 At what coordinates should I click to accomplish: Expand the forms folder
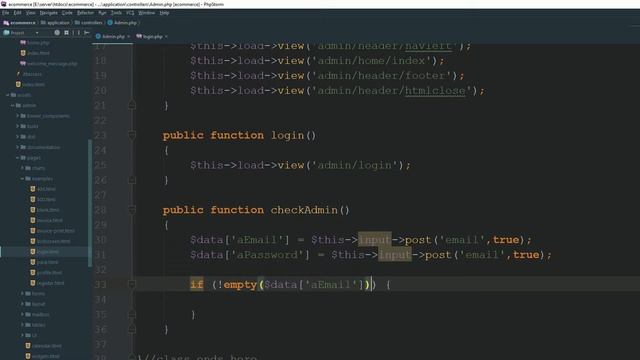tap(22, 293)
